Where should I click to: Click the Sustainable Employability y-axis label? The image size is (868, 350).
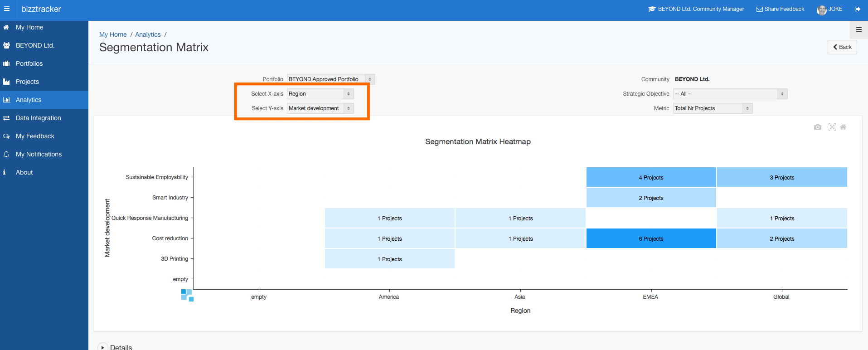157,177
